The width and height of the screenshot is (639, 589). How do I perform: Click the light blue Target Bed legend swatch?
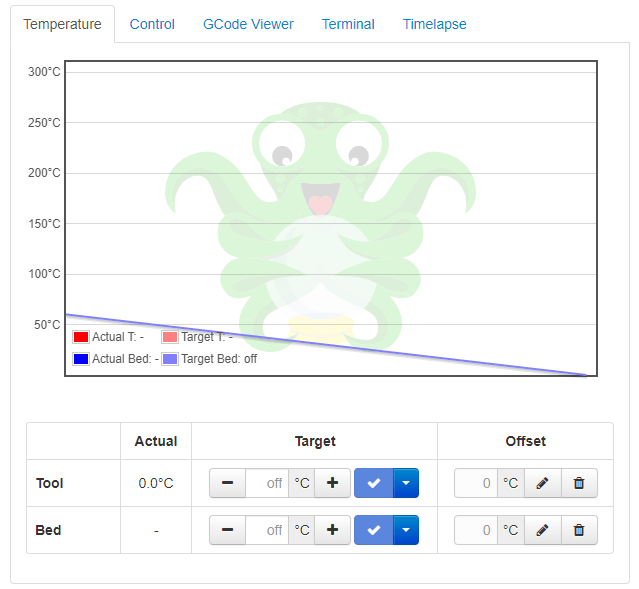tap(170, 359)
